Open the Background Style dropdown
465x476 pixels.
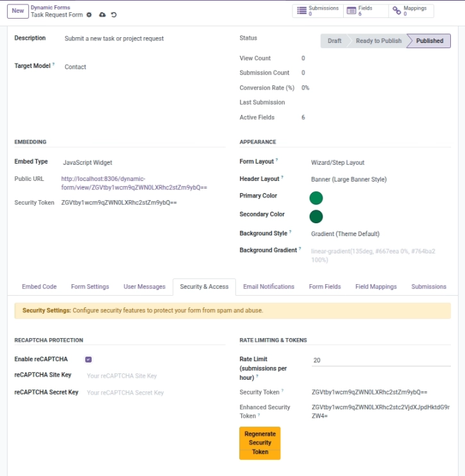tap(380, 234)
